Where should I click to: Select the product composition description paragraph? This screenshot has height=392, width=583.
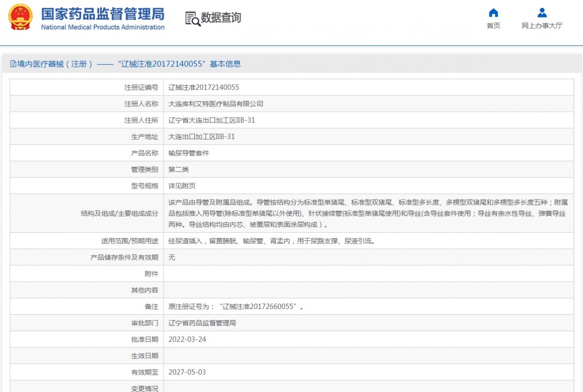coord(368,213)
